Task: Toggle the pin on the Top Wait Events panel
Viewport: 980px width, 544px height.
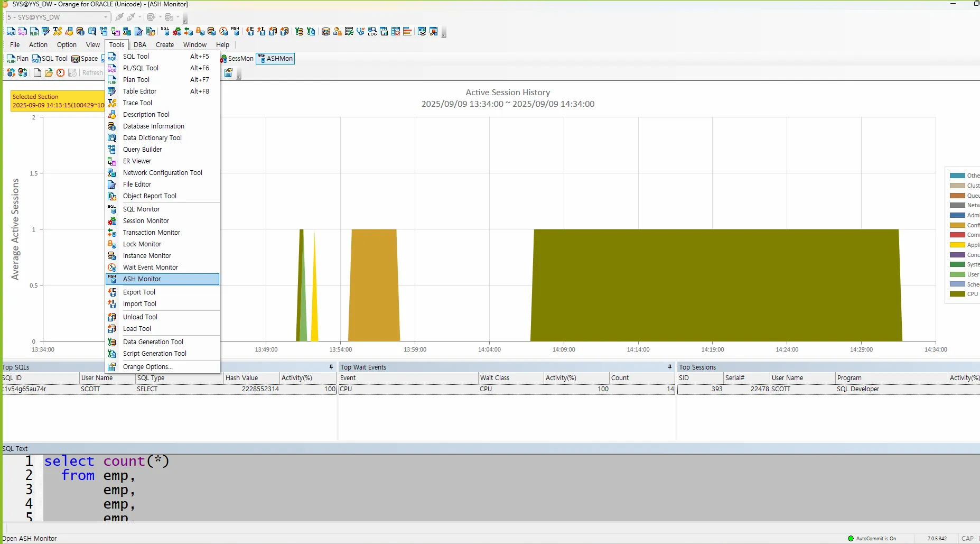Action: click(x=669, y=367)
